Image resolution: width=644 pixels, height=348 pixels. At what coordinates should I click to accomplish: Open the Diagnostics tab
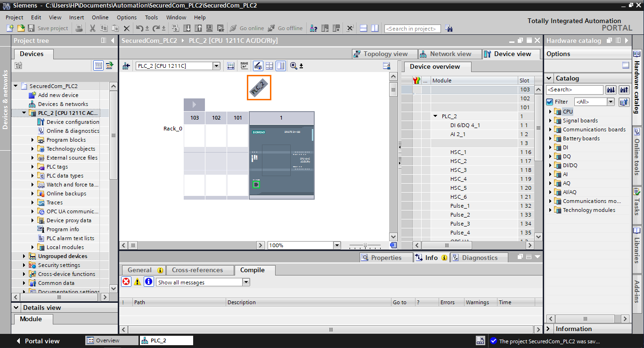(479, 258)
